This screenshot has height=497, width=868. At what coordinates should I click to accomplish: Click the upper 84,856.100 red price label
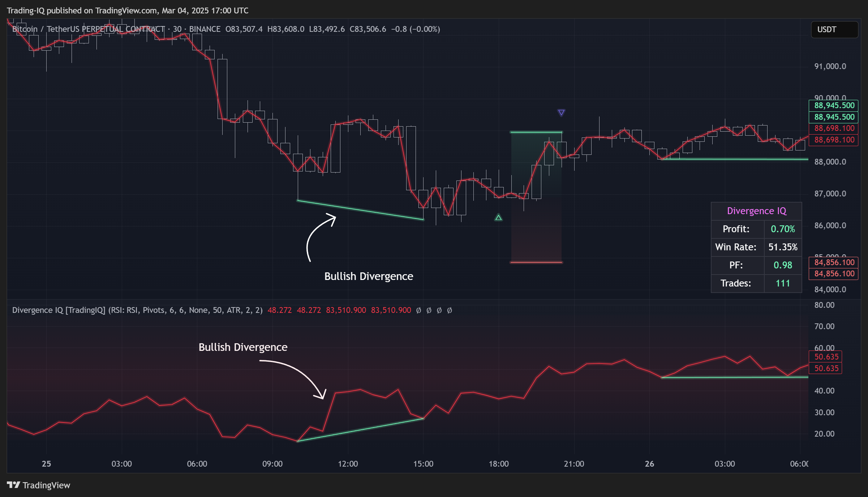pyautogui.click(x=834, y=263)
